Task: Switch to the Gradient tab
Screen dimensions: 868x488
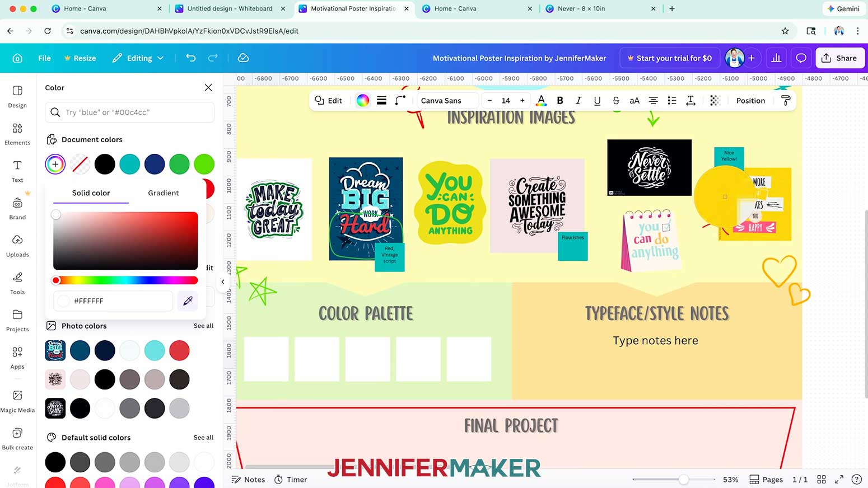Action: pyautogui.click(x=163, y=193)
